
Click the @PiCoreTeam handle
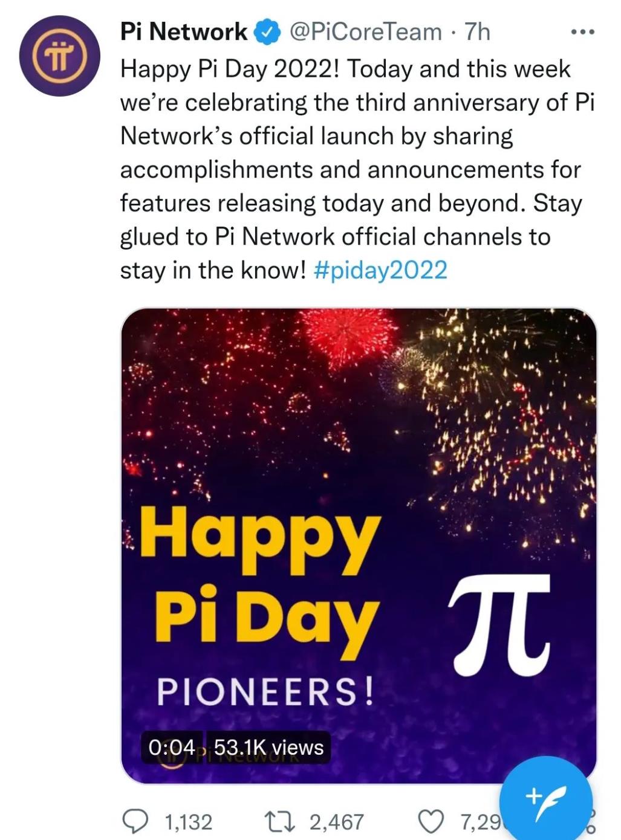click(366, 31)
